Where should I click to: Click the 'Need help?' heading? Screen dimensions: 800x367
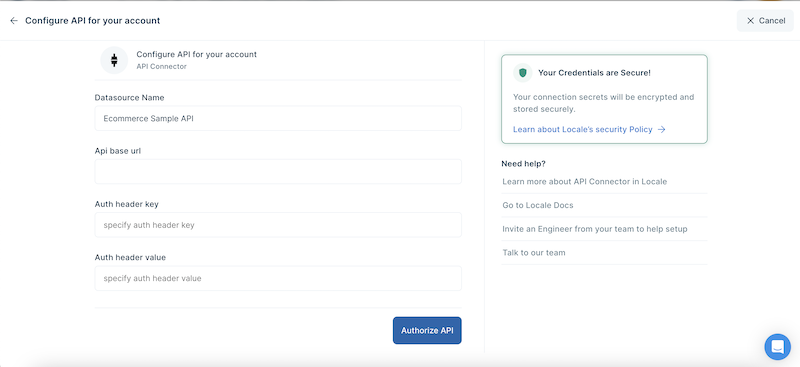[x=523, y=164]
